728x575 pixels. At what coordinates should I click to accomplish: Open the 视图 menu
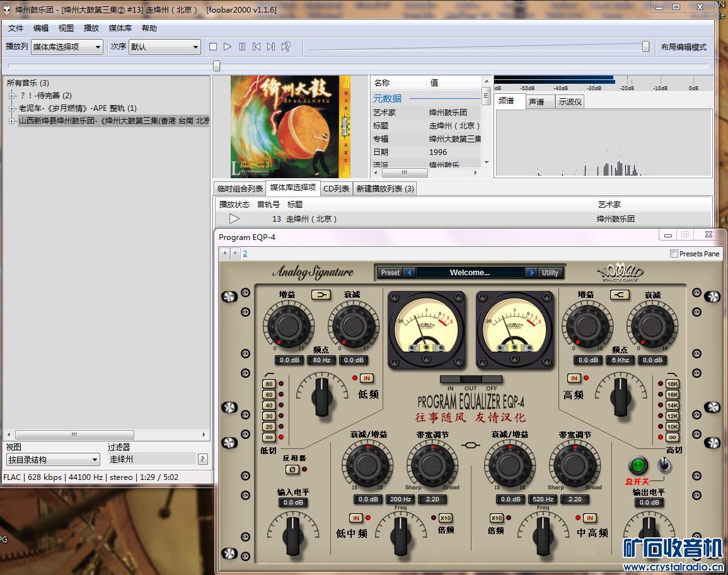(x=66, y=28)
